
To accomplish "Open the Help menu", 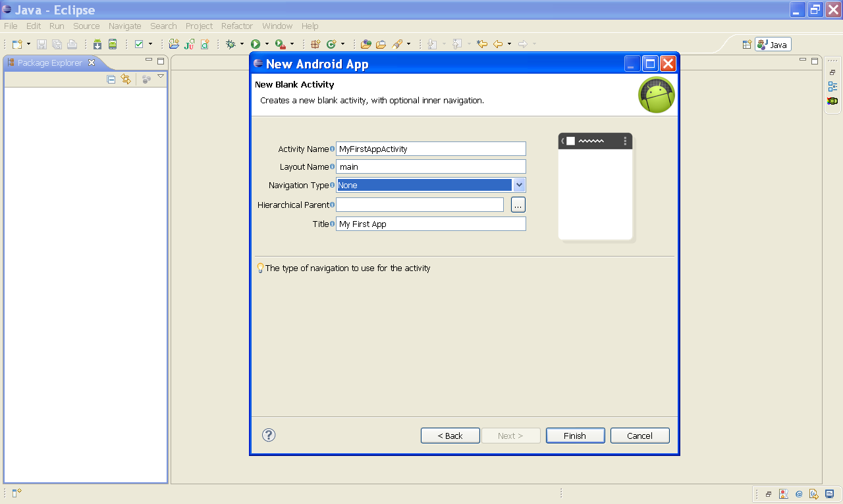I will click(x=310, y=26).
